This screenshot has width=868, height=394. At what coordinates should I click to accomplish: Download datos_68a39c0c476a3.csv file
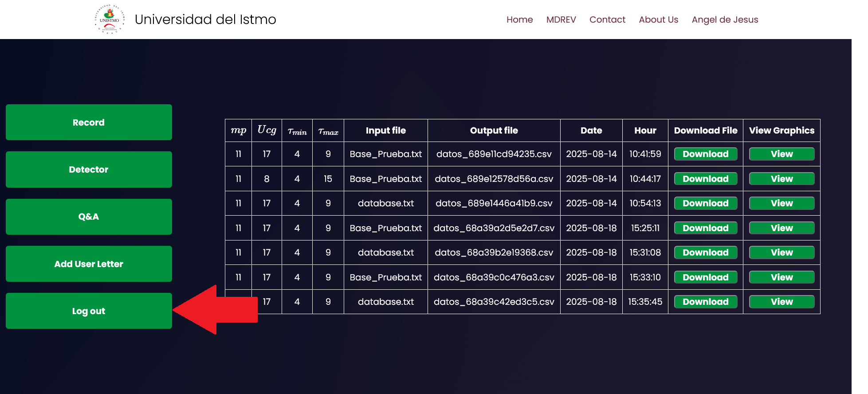706,277
